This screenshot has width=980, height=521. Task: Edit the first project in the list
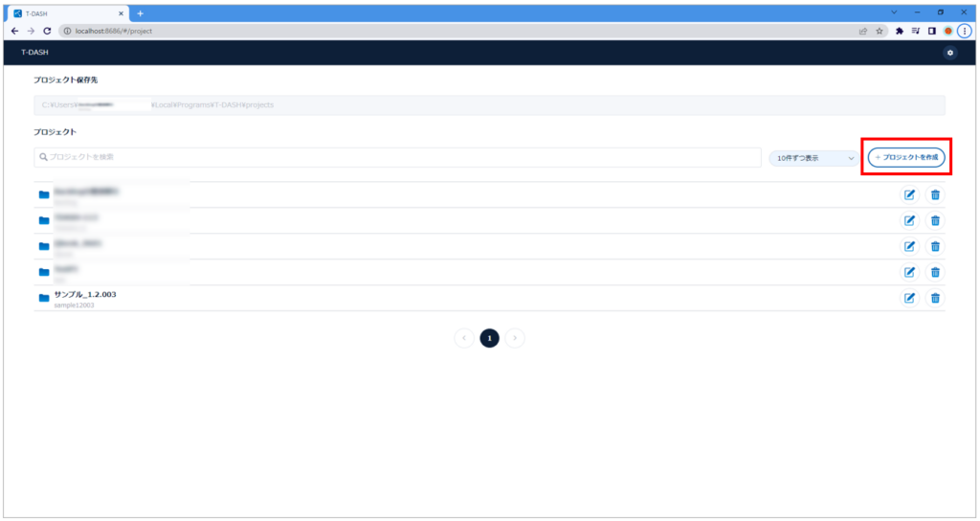point(910,194)
